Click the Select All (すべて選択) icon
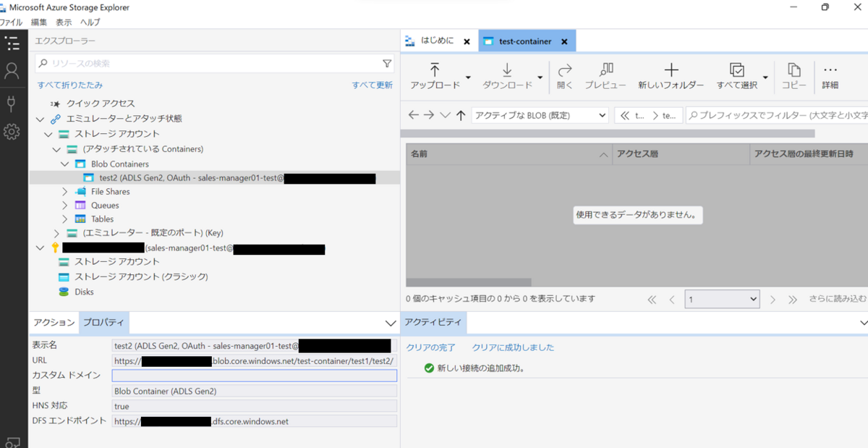The width and height of the screenshot is (868, 448). tap(737, 76)
